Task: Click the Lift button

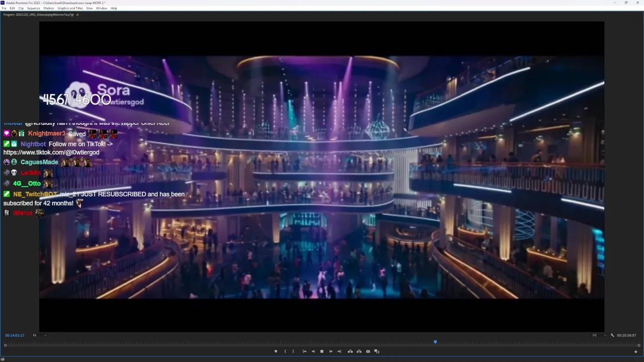Action: [350, 351]
